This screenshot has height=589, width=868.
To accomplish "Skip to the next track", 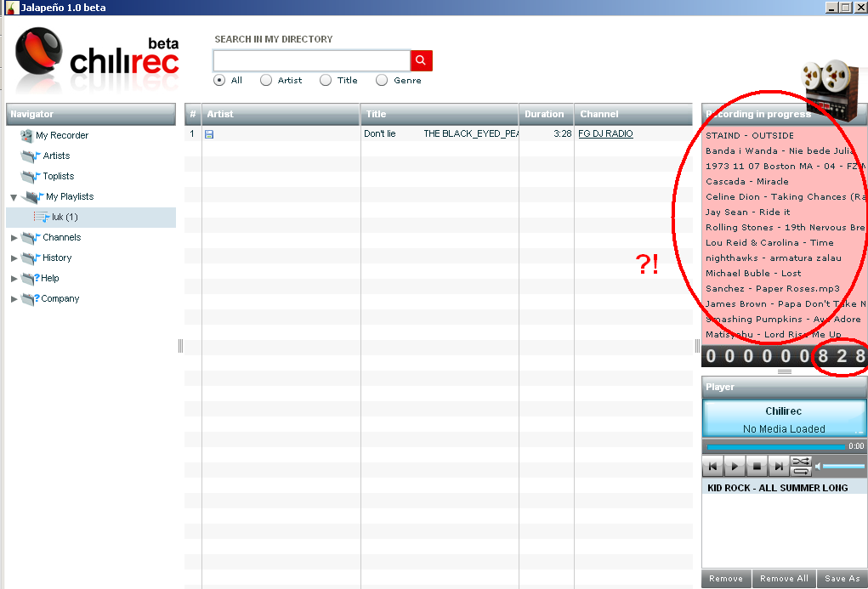I will 778,467.
